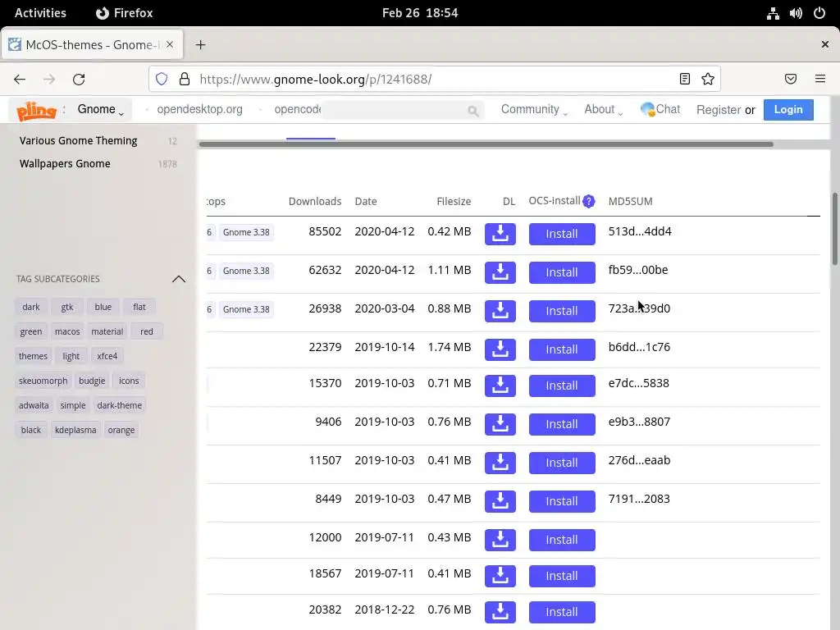This screenshot has height=630, width=840.
Task: Go back to the previous page
Action: pyautogui.click(x=20, y=80)
